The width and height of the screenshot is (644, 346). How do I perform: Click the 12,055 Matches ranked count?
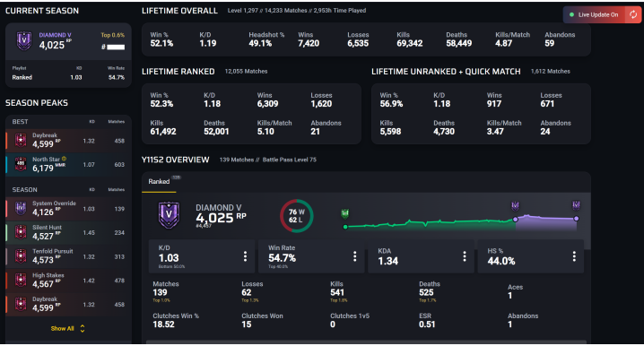click(246, 72)
